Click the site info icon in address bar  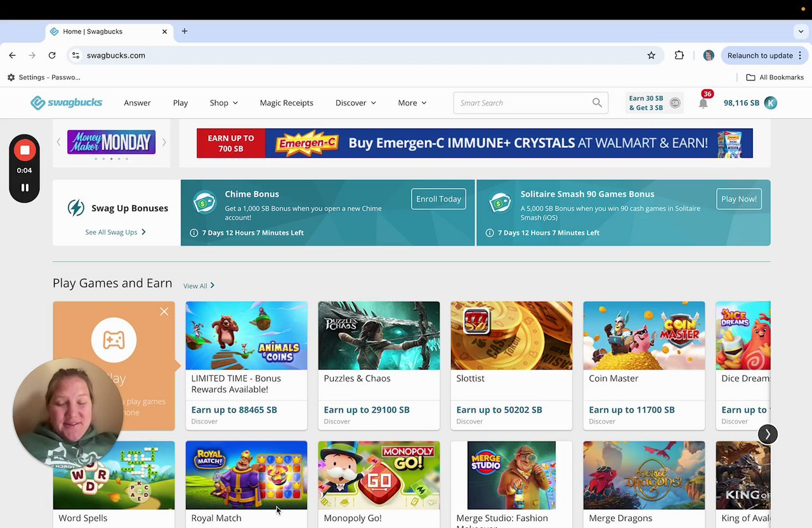pyautogui.click(x=75, y=55)
